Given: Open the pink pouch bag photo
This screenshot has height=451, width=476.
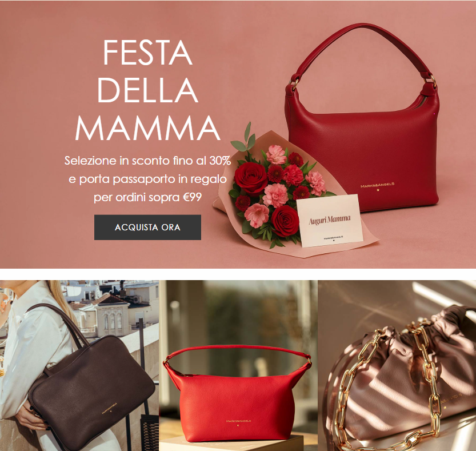Looking at the screenshot, I should (x=397, y=365).
